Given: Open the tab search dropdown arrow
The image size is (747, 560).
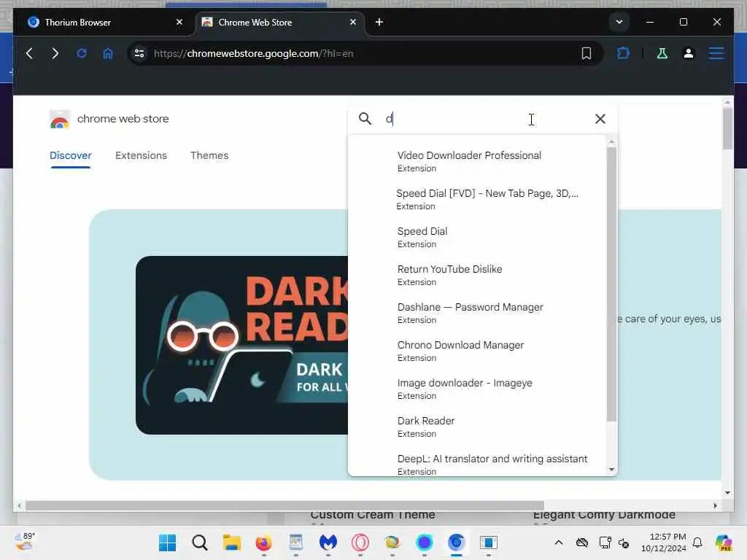Looking at the screenshot, I should [619, 22].
